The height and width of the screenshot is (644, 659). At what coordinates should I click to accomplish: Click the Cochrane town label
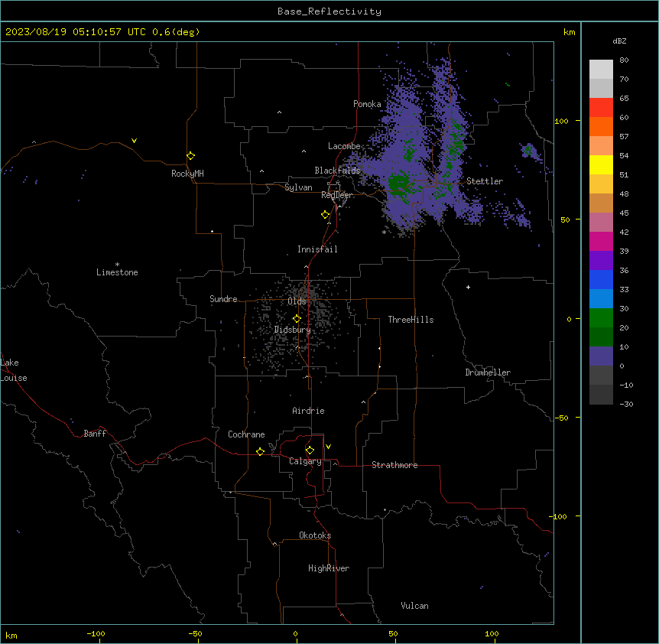pos(246,434)
